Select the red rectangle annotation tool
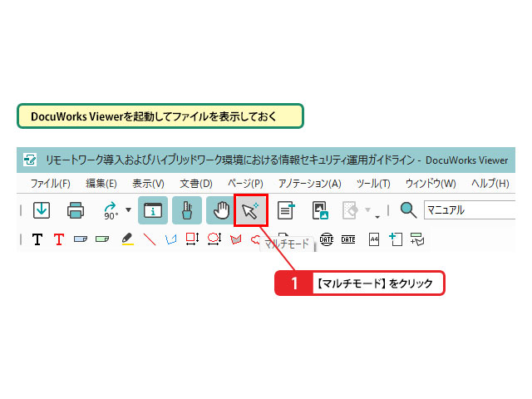This screenshot has height=399, width=532. (x=192, y=239)
